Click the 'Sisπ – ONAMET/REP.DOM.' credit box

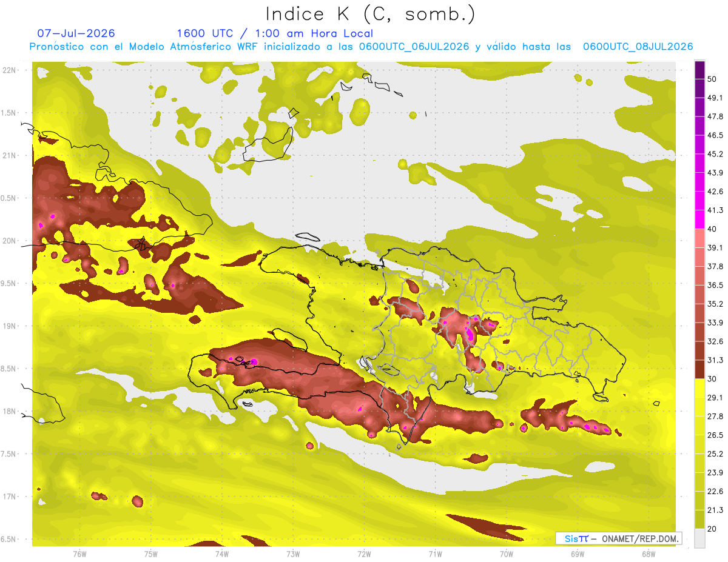tap(618, 538)
